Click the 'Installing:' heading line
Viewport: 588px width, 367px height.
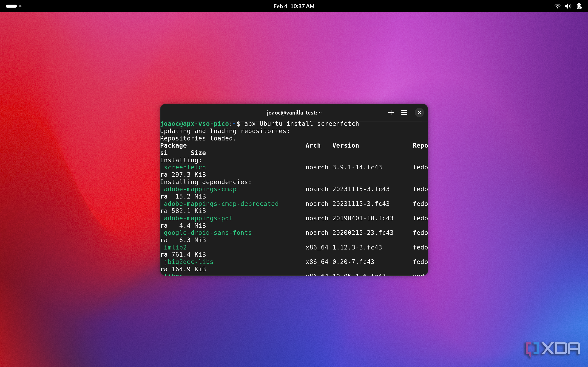(181, 160)
